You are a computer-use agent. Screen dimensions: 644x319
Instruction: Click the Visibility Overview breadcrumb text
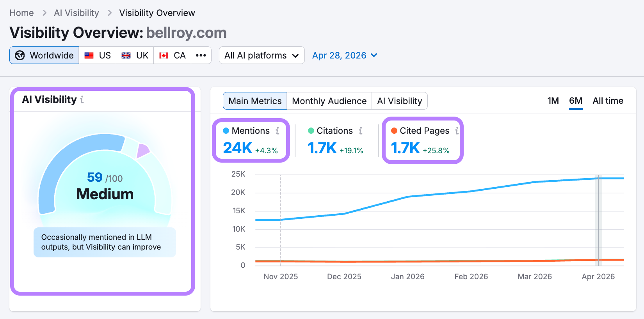tap(157, 13)
